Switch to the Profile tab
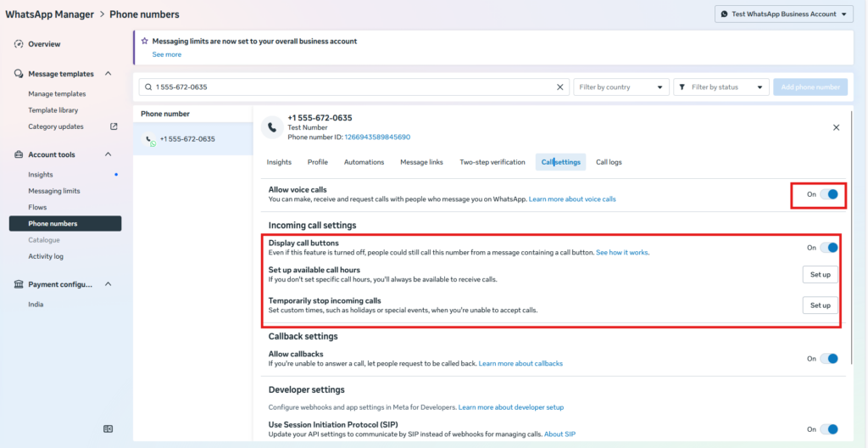This screenshot has height=448, width=868. [318, 162]
